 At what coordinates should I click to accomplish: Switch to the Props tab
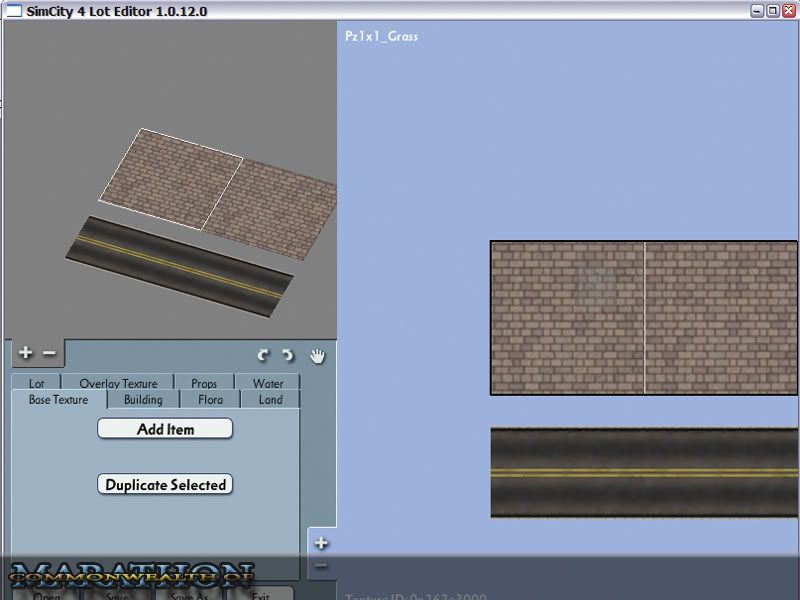[x=204, y=383]
